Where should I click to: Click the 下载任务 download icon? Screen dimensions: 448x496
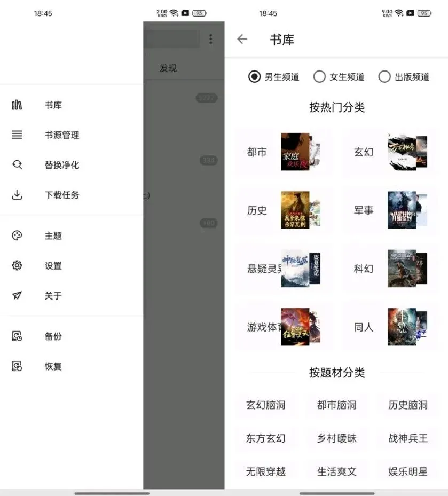pyautogui.click(x=17, y=194)
